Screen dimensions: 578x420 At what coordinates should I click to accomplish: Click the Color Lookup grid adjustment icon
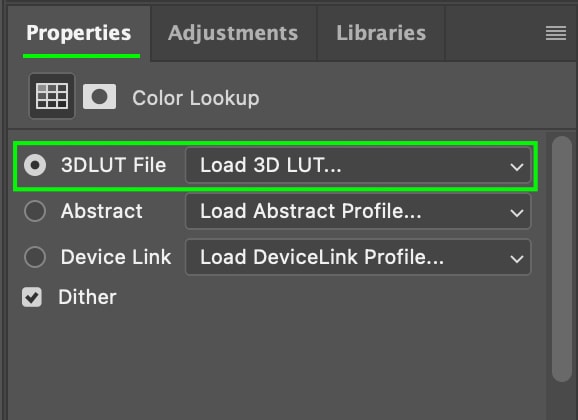pyautogui.click(x=52, y=96)
